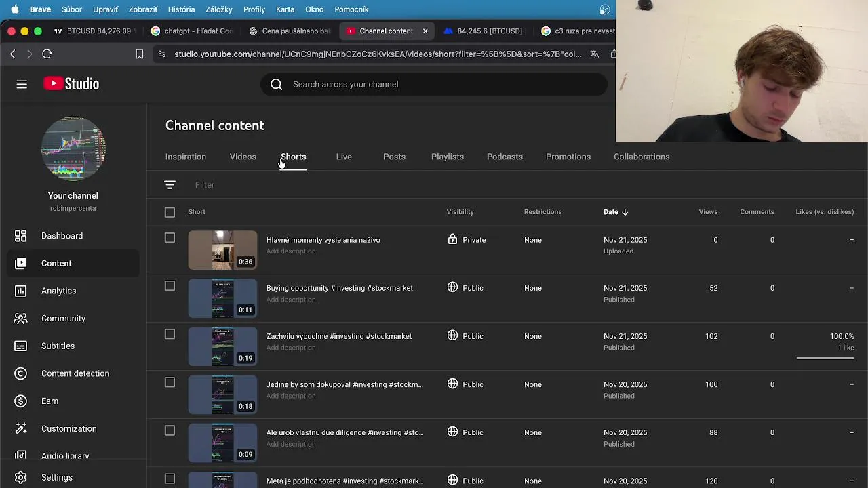
Task: Switch to the Videos tab
Action: click(243, 157)
